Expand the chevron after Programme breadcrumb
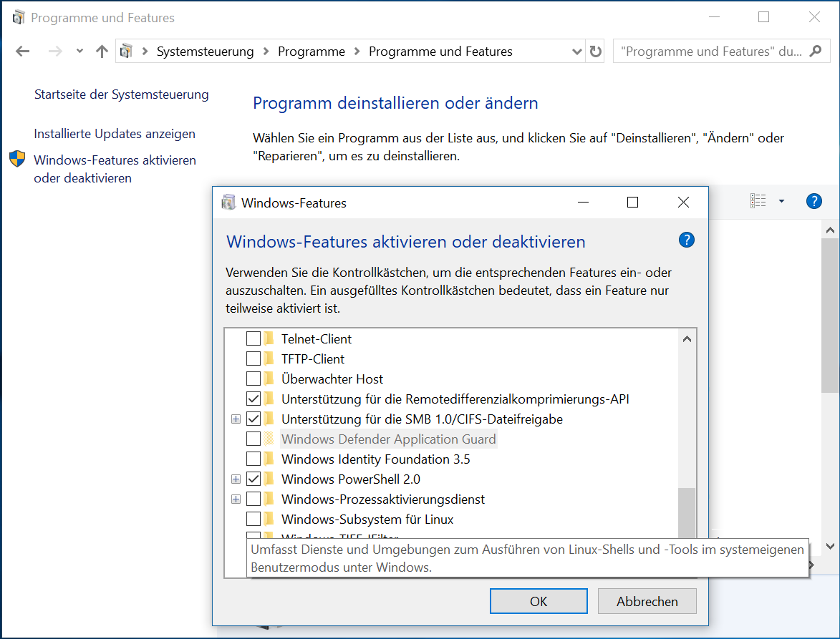The width and height of the screenshot is (840, 639). coord(357,52)
